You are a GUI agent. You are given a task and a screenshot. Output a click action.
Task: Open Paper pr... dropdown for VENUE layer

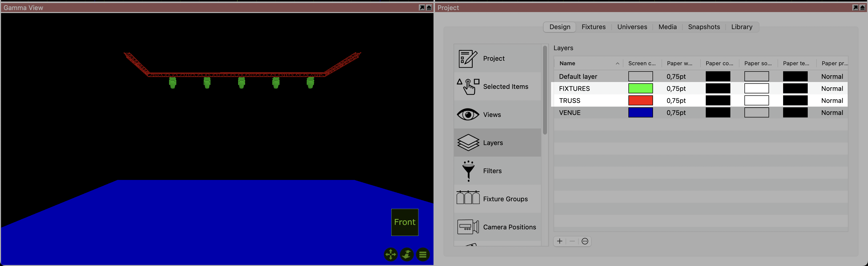click(832, 113)
